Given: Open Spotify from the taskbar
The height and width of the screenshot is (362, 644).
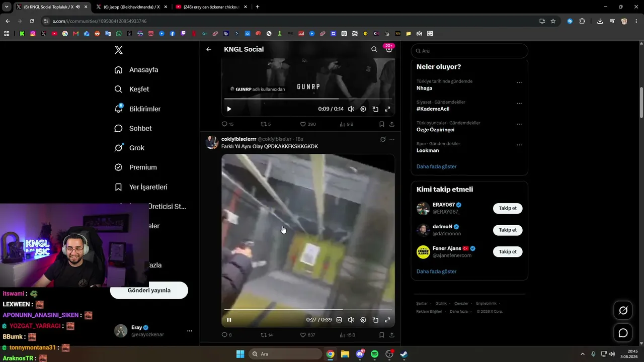Looking at the screenshot, I should [x=374, y=354].
